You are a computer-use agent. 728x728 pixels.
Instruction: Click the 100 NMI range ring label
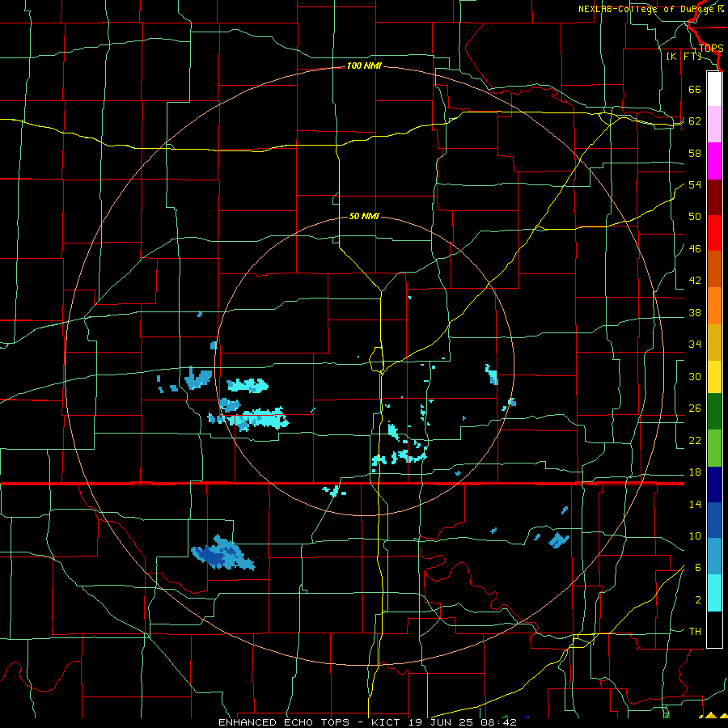tap(364, 66)
